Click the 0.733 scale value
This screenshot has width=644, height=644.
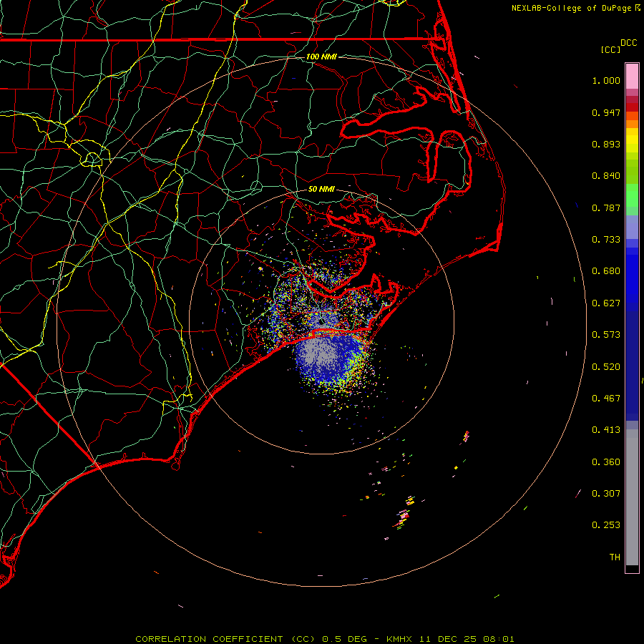[x=606, y=240]
